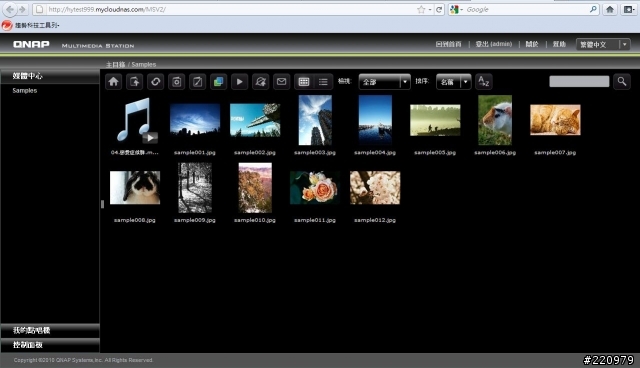
Task: Click the sample001.jpg file name label
Action: click(x=195, y=153)
